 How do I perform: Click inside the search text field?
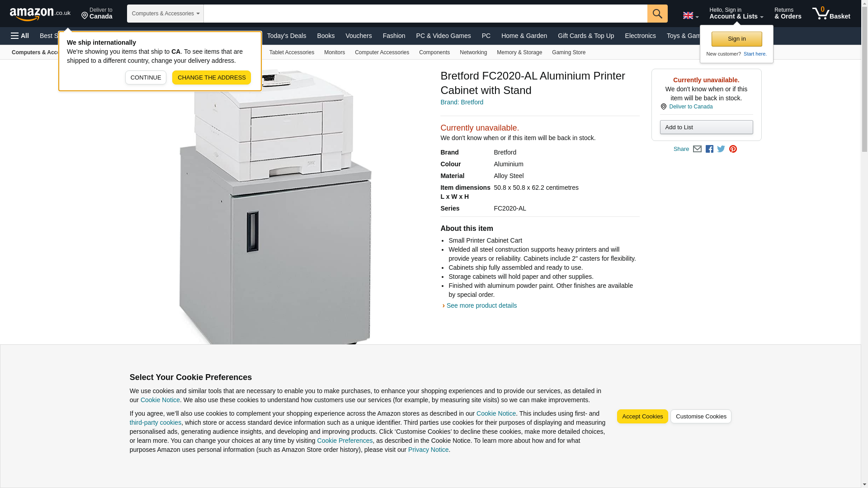click(425, 14)
